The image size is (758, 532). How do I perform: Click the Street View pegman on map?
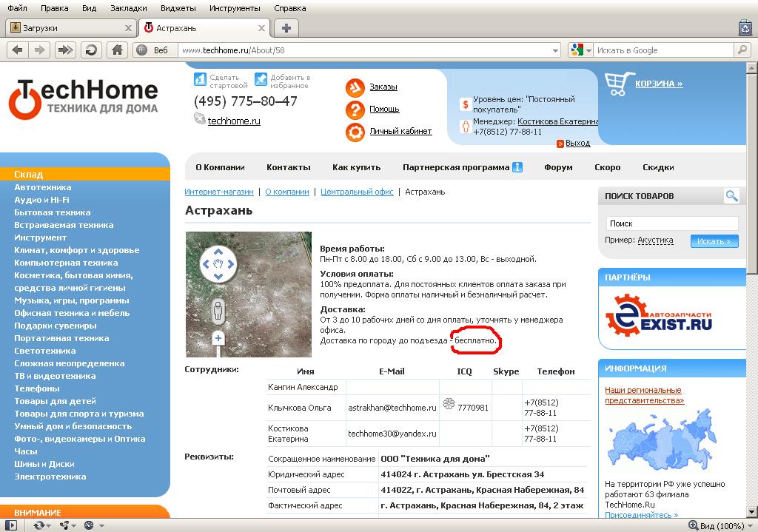[218, 311]
